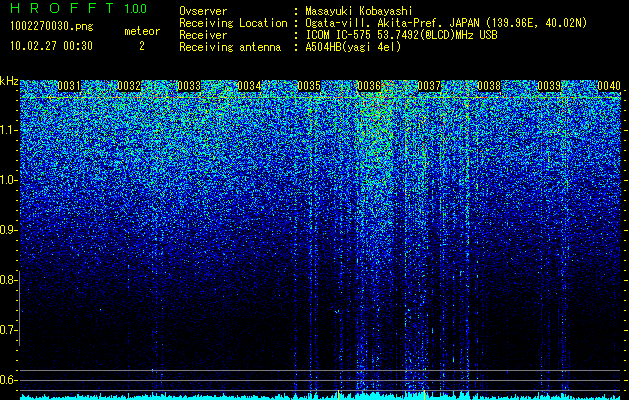Click the 0039 time marker
The width and height of the screenshot is (629, 400).
tap(549, 86)
